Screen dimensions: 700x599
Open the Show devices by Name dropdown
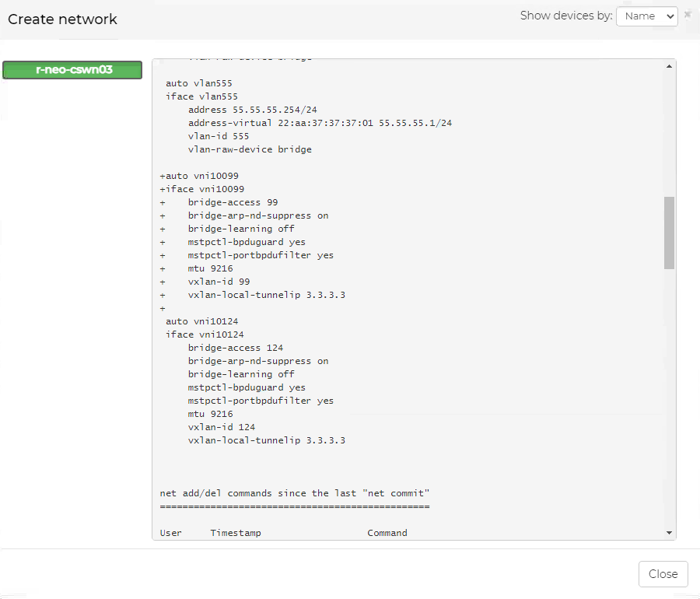[646, 16]
